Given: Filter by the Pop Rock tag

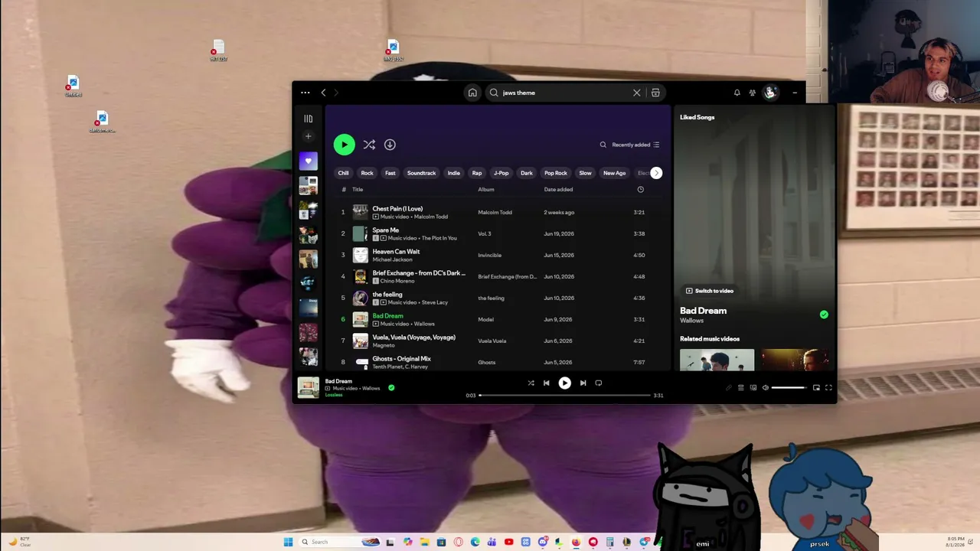Looking at the screenshot, I should (x=556, y=173).
